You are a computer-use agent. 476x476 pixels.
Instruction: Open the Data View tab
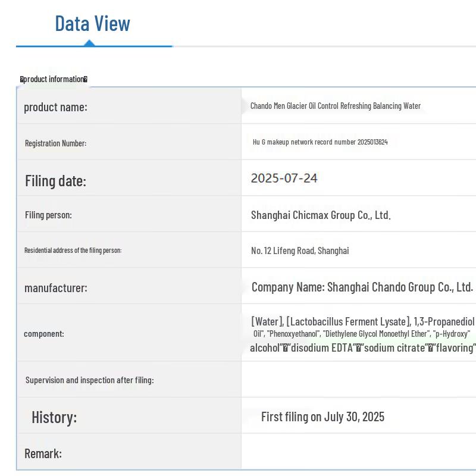93,23
